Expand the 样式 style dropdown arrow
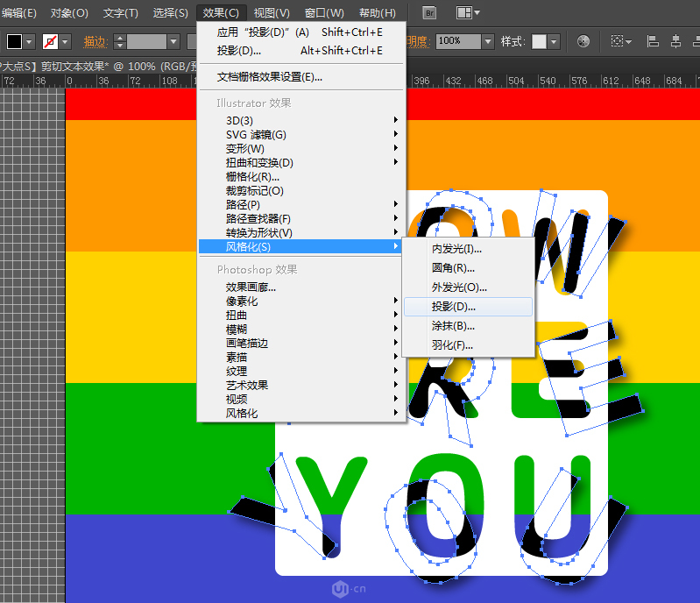The height and width of the screenshot is (603, 700). (x=555, y=41)
